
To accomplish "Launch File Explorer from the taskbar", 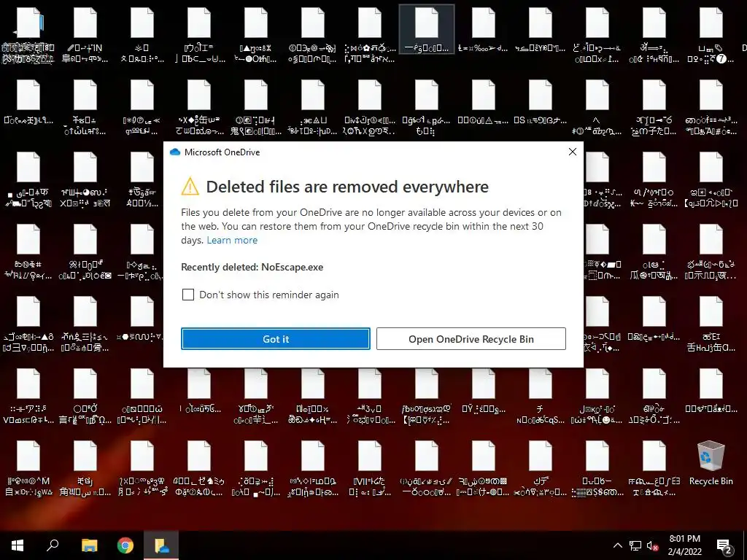I will [x=89, y=545].
